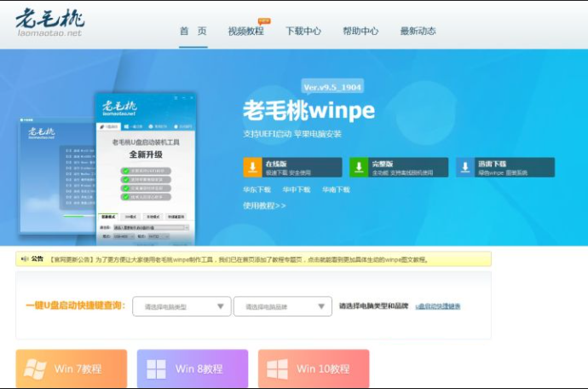This screenshot has width=588, height=389.
Task: Click the 公告 speaker icon
Action: 24,259
